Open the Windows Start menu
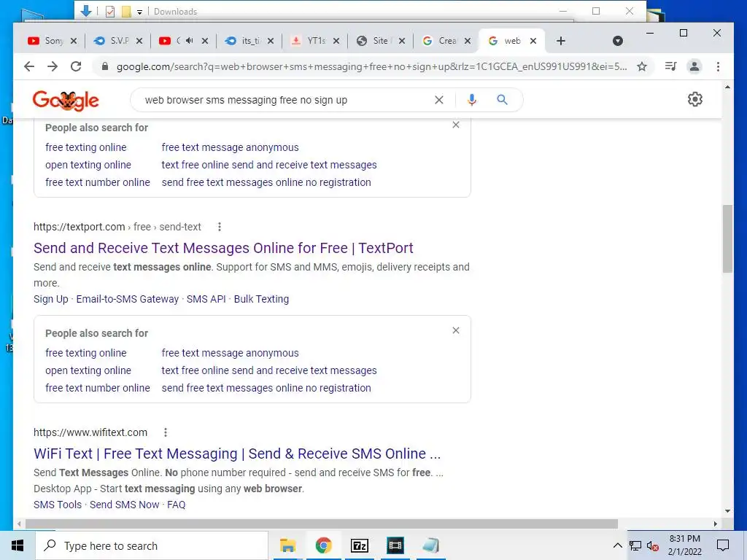This screenshot has width=747, height=560. click(18, 545)
